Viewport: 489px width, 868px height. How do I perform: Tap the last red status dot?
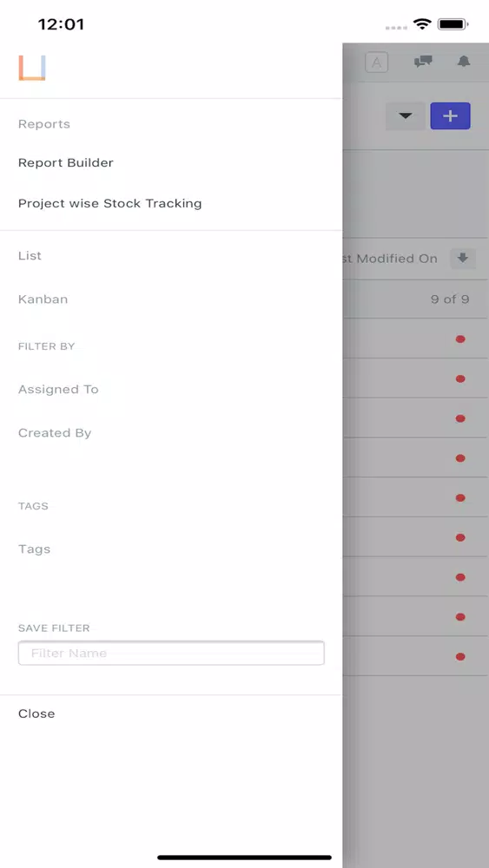coord(460,656)
